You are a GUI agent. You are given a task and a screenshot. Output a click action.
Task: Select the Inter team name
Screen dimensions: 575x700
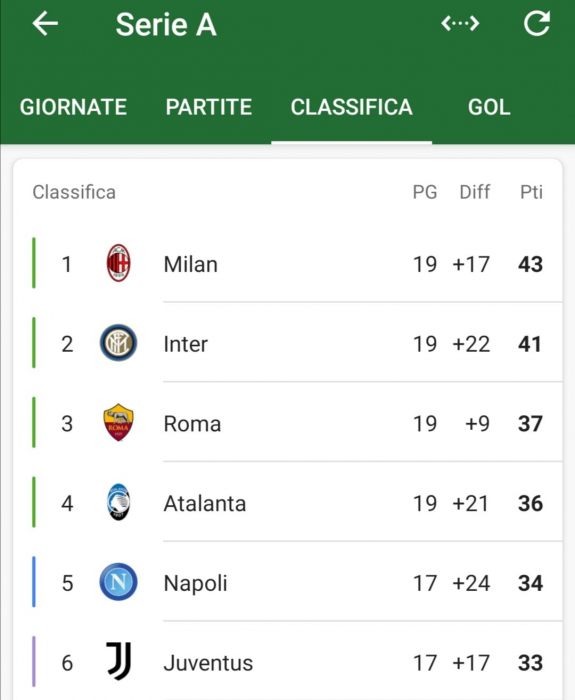[185, 344]
